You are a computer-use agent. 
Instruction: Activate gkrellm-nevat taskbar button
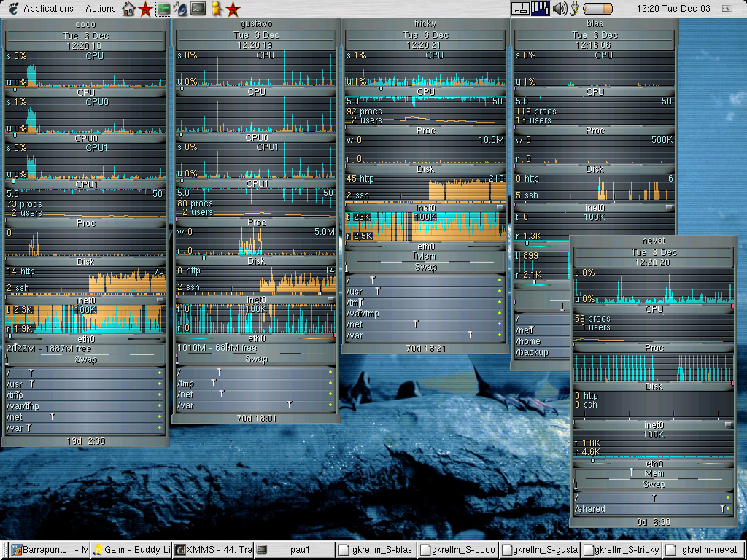coord(703,550)
